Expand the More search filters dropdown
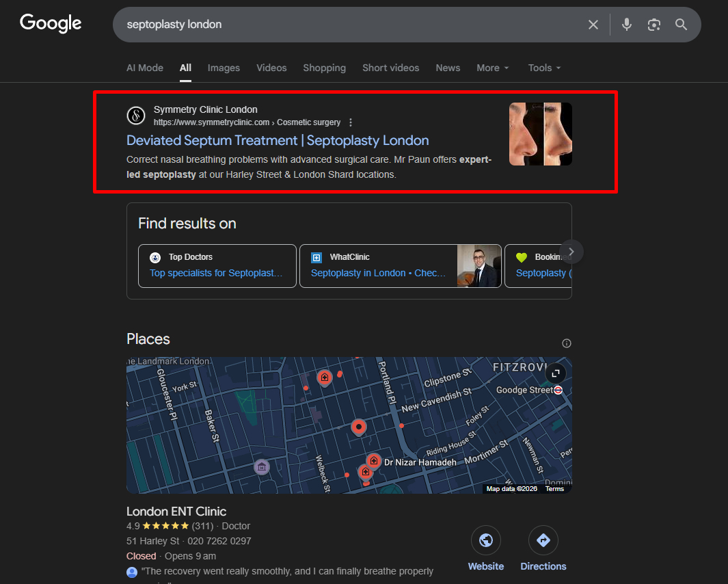 click(x=492, y=68)
